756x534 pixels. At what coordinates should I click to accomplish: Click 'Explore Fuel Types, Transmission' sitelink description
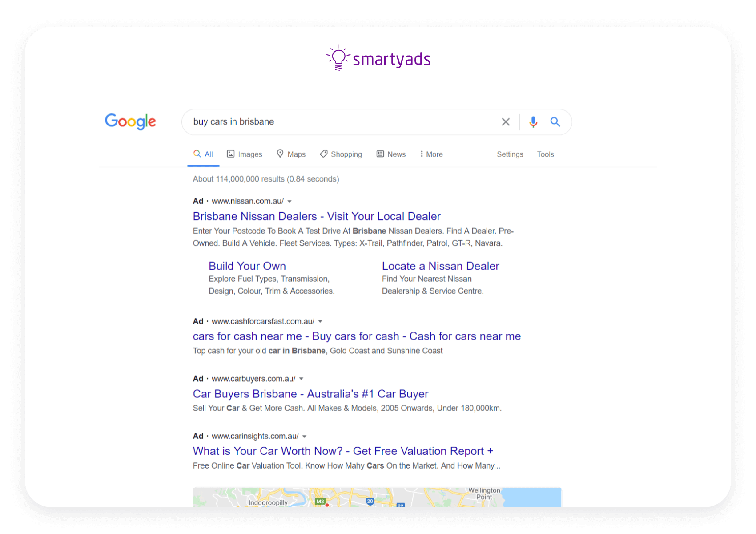[x=272, y=285]
